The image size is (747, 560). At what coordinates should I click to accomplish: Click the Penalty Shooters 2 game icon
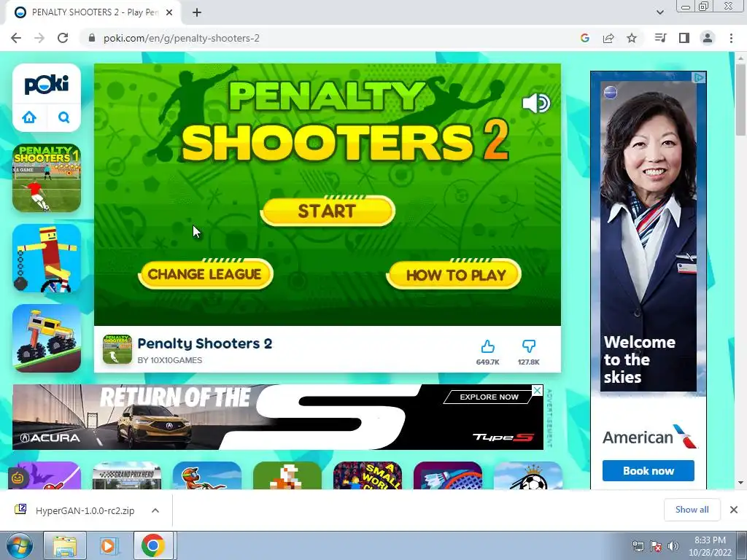(x=117, y=349)
